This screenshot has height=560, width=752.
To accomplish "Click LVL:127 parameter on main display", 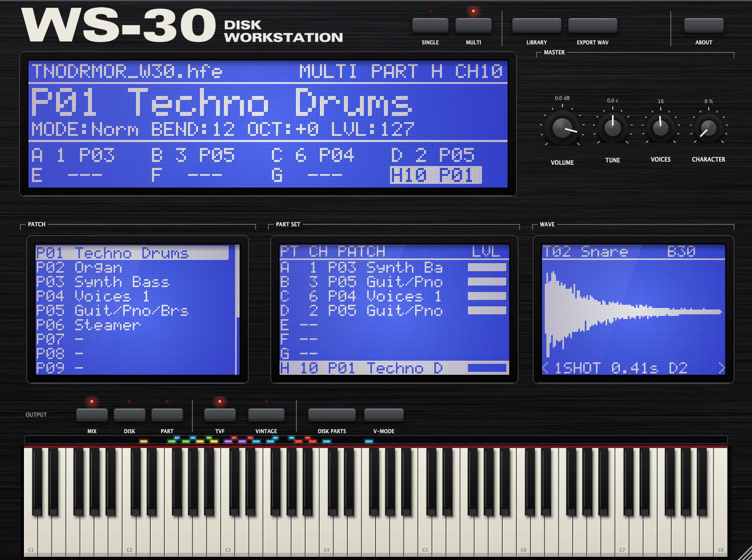I will (372, 130).
